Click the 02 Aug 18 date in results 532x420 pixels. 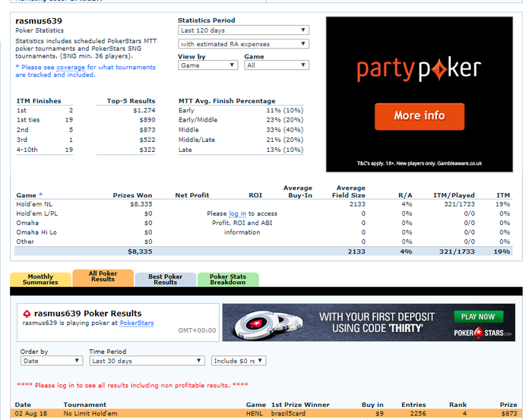pyautogui.click(x=31, y=414)
